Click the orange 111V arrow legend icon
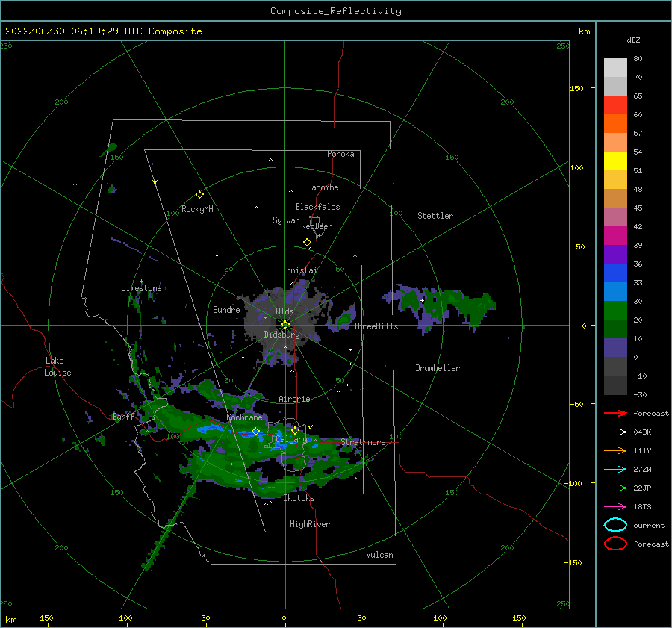The image size is (672, 628). tap(615, 450)
